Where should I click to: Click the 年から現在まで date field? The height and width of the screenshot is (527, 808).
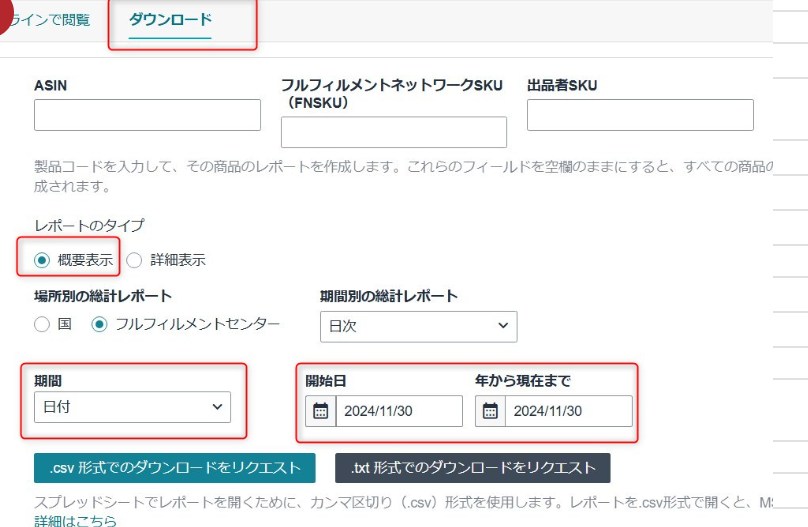coord(569,411)
